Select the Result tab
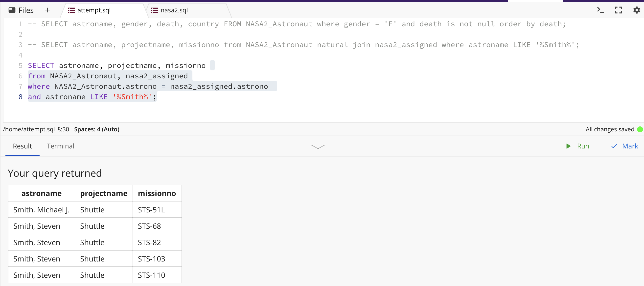 pos(22,146)
